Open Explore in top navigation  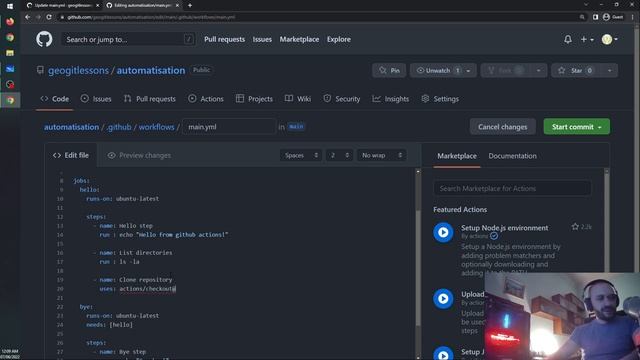339,39
